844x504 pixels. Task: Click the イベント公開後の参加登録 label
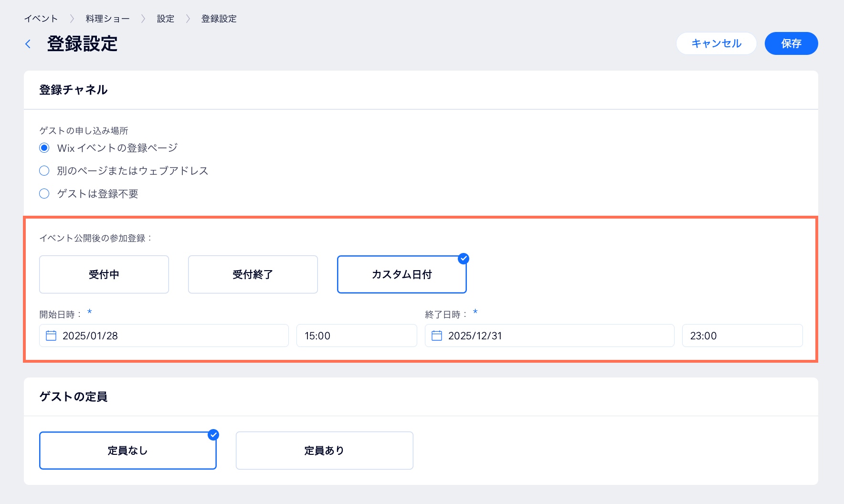[x=95, y=238]
